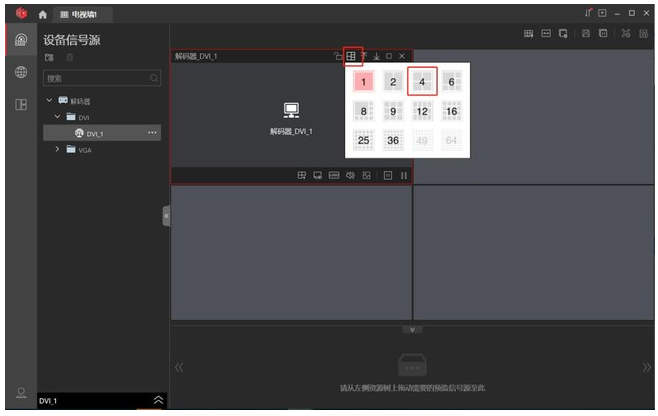Select the 9-window split option
The height and width of the screenshot is (416, 658).
click(x=393, y=111)
